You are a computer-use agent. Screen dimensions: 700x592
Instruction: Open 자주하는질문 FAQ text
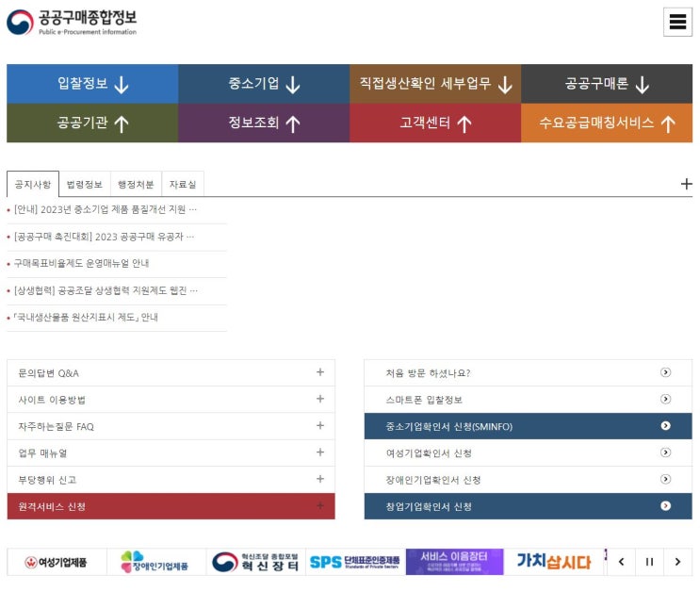56,427
